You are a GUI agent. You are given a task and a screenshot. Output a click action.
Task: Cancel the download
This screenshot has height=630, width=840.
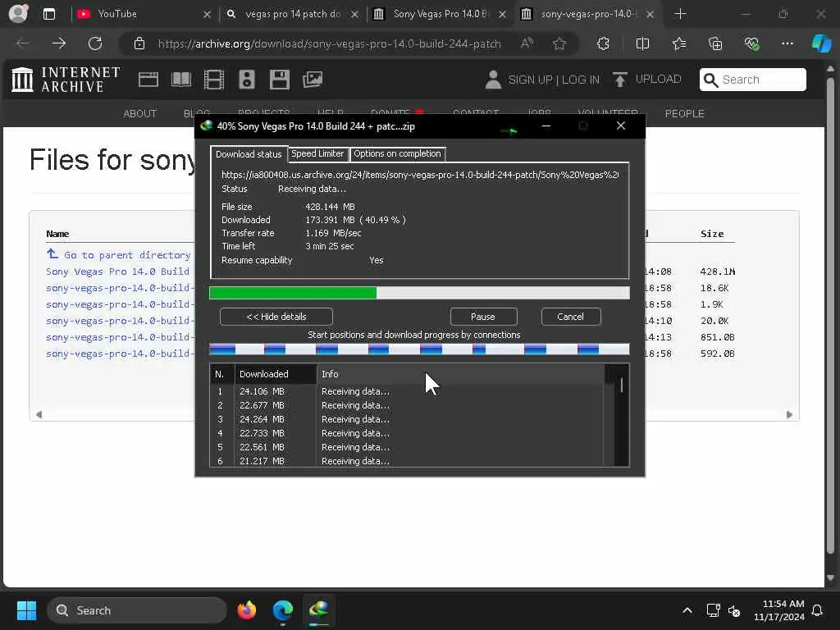pos(571,317)
